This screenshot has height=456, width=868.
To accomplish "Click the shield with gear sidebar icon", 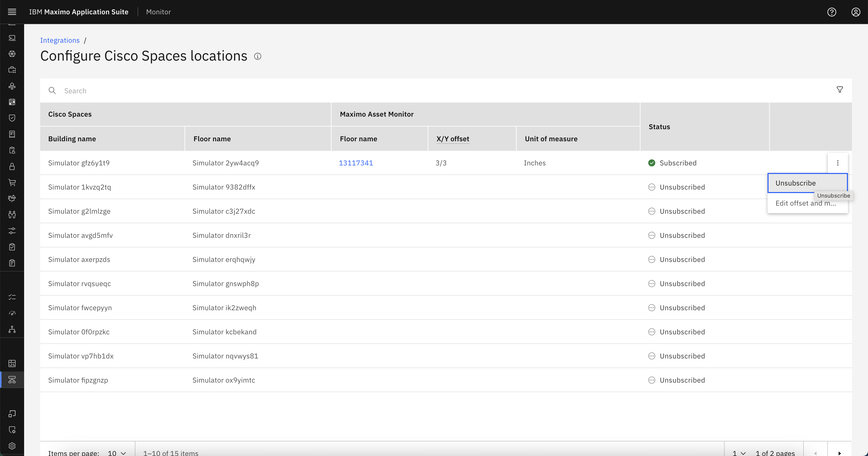I will pyautogui.click(x=12, y=430).
